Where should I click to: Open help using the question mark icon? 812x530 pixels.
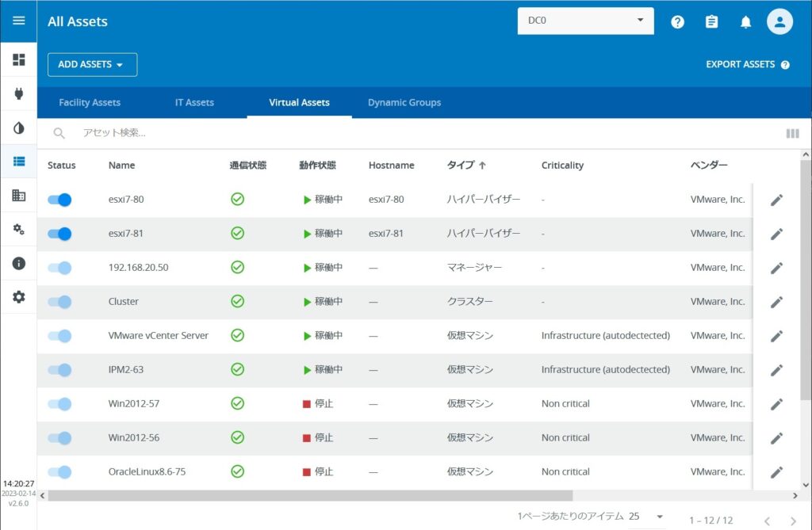tap(677, 21)
